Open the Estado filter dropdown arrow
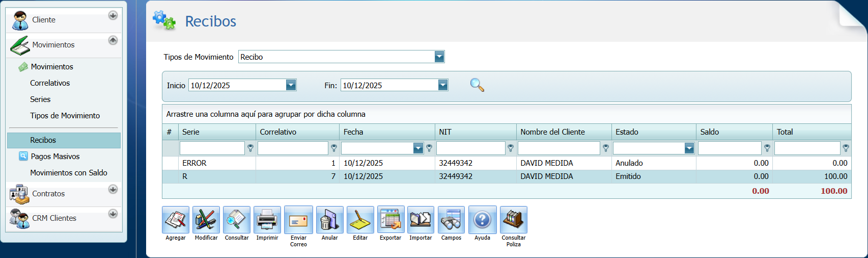The image size is (868, 258). pyautogui.click(x=689, y=148)
